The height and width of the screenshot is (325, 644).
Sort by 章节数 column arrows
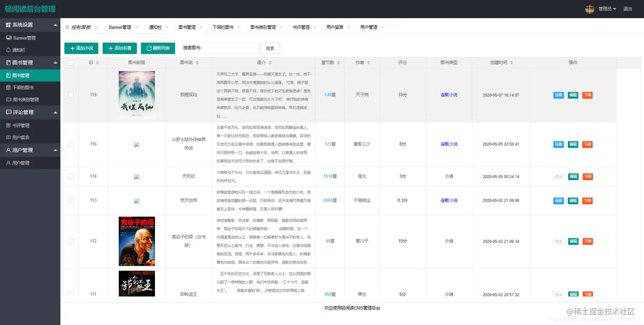[x=338, y=63]
